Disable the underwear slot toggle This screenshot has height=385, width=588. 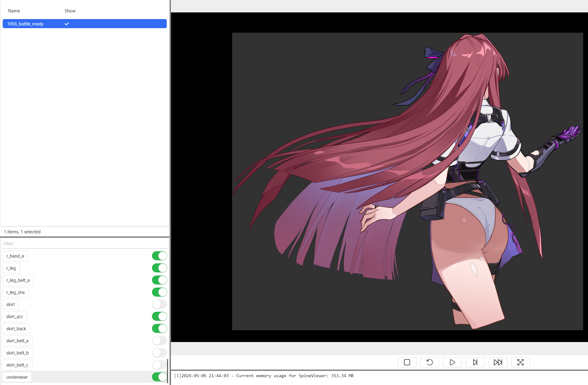click(159, 377)
